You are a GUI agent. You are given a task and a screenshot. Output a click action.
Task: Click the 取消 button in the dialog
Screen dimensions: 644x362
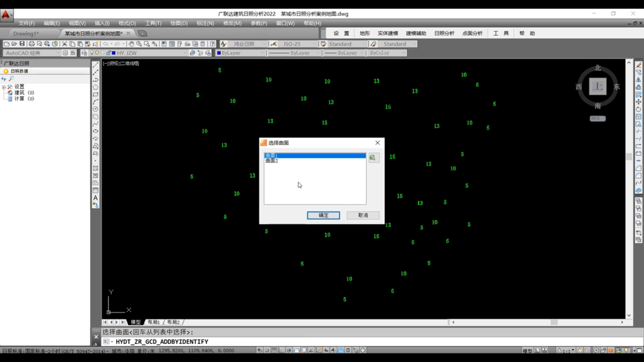pos(363,215)
